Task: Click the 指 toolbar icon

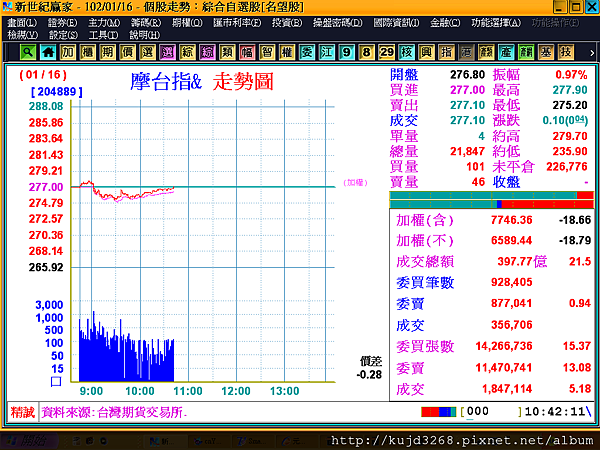Action: [446, 52]
